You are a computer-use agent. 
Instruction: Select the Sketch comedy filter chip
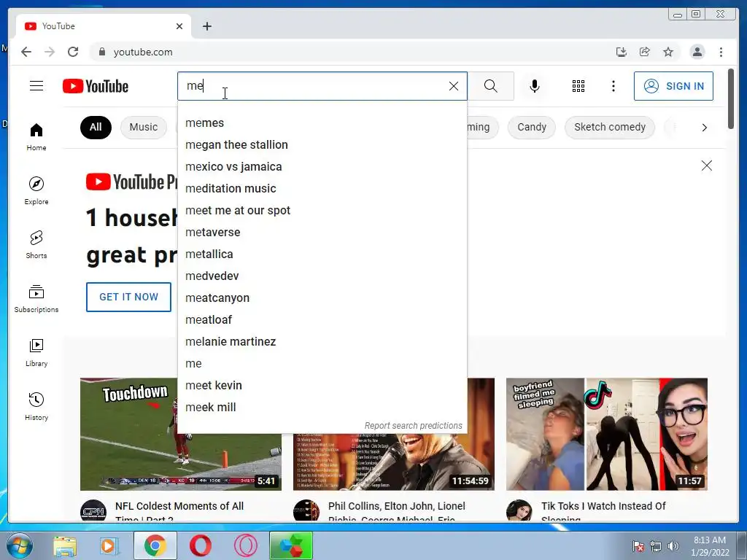610,127
